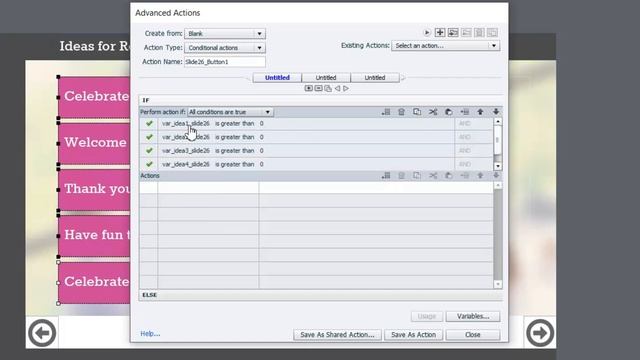Click the green checkmark of the var_idea1_slide26 row

149,123
